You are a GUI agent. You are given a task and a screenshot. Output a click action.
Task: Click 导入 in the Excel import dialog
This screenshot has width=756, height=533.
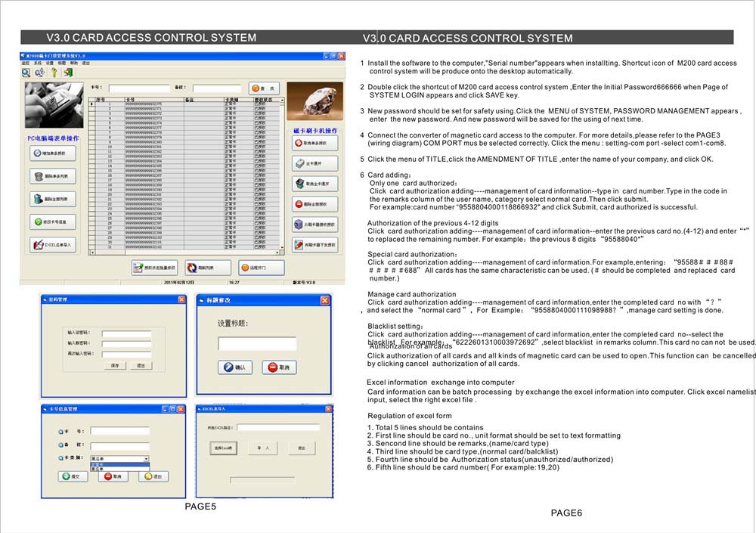[263, 448]
